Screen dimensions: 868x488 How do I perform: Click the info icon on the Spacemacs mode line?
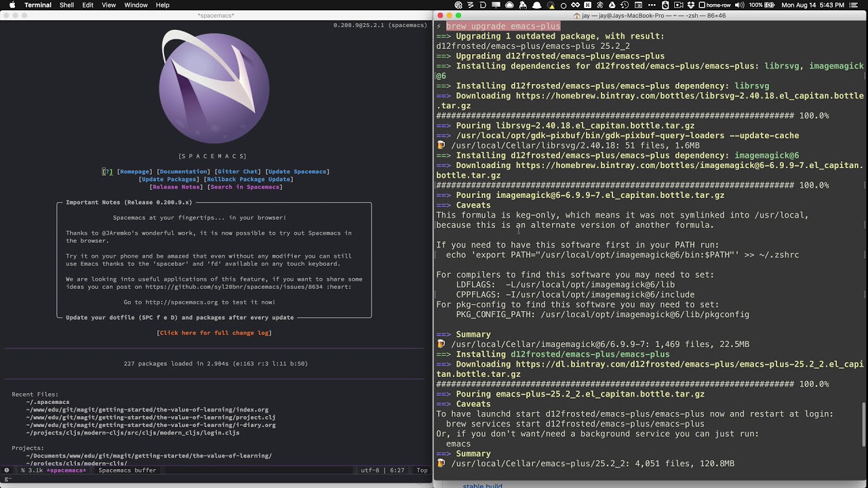5,470
